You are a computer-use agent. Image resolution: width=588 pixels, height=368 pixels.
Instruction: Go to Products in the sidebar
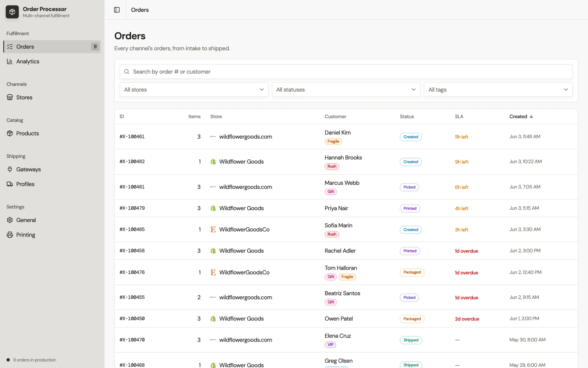52,133
